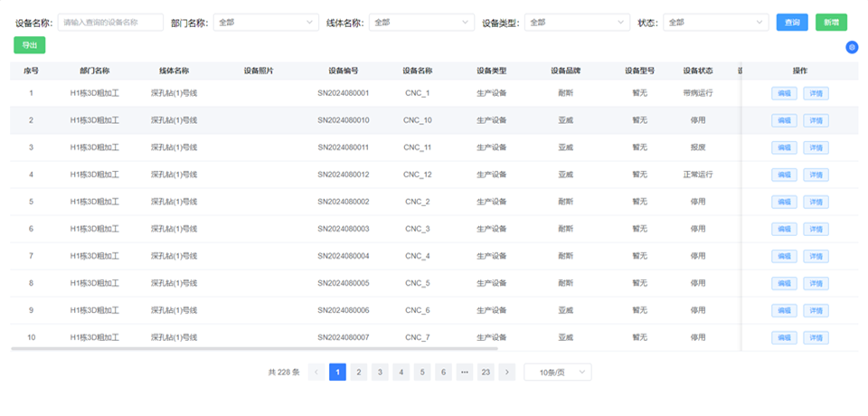
Task: Select page 1 in pagination
Action: pyautogui.click(x=337, y=373)
